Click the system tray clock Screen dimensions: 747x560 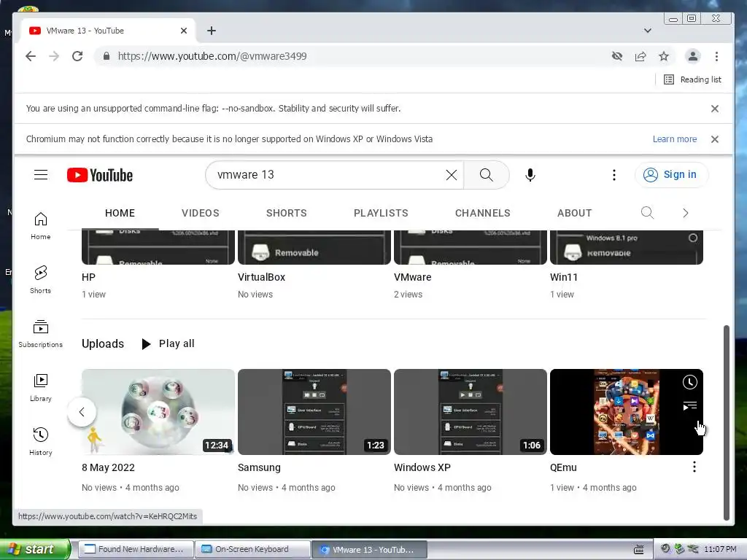(720, 549)
